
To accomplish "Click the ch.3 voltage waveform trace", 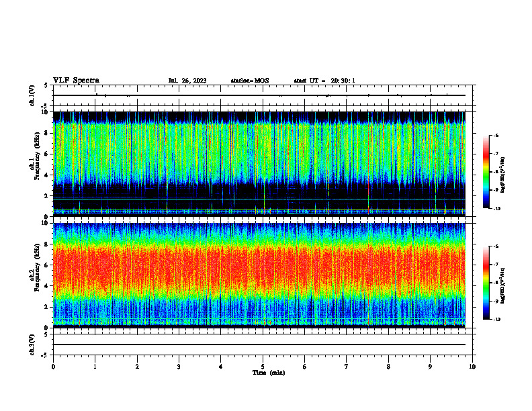I will (259, 345).
